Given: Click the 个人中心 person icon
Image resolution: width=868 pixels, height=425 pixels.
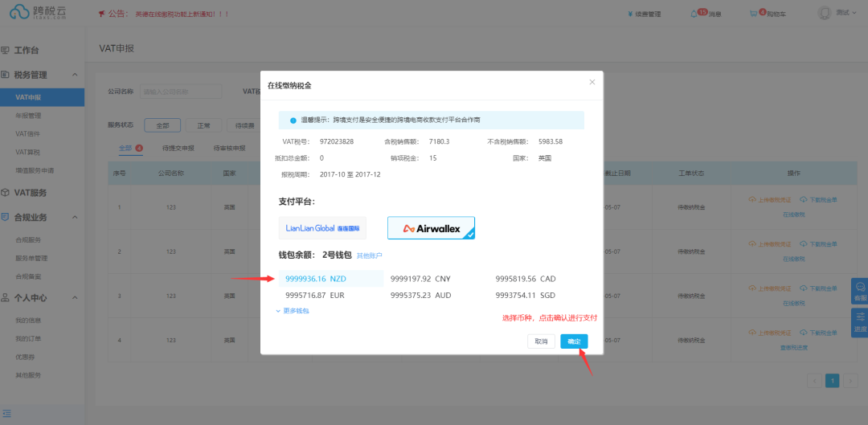Looking at the screenshot, I should (5, 298).
